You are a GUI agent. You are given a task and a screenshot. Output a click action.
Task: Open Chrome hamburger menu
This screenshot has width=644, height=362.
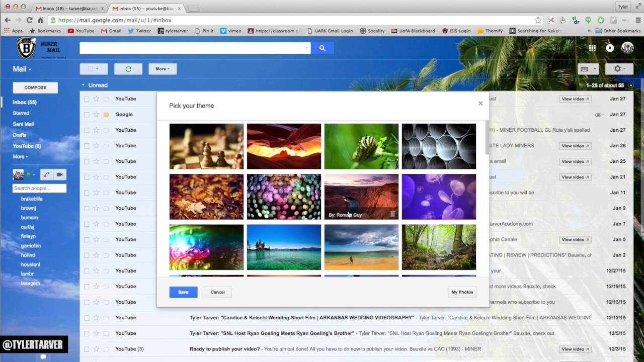click(638, 20)
